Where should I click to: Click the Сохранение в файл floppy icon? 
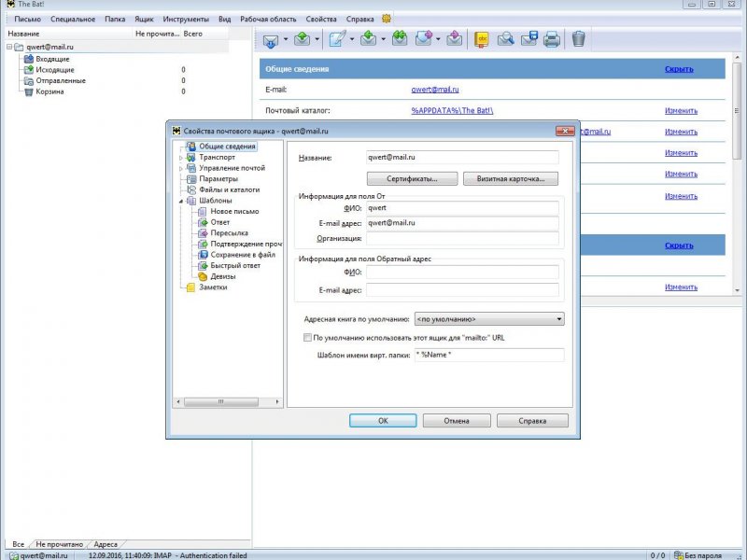click(x=203, y=255)
